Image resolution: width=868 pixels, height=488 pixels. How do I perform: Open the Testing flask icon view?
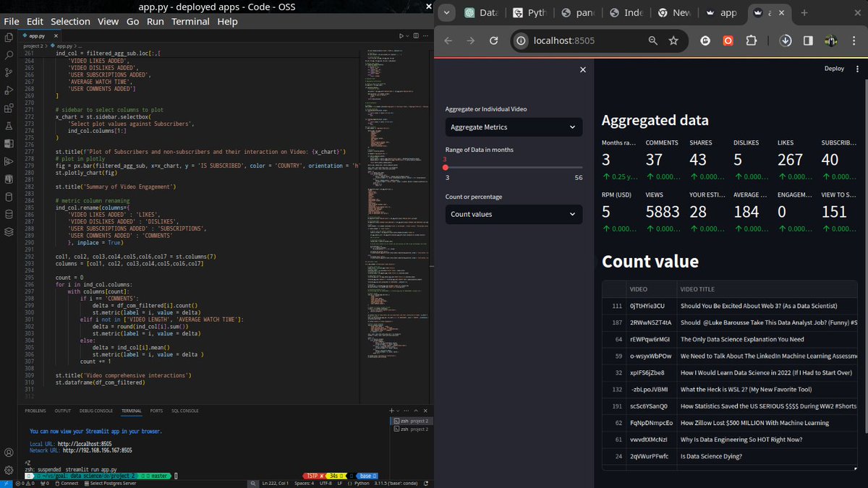(9, 126)
